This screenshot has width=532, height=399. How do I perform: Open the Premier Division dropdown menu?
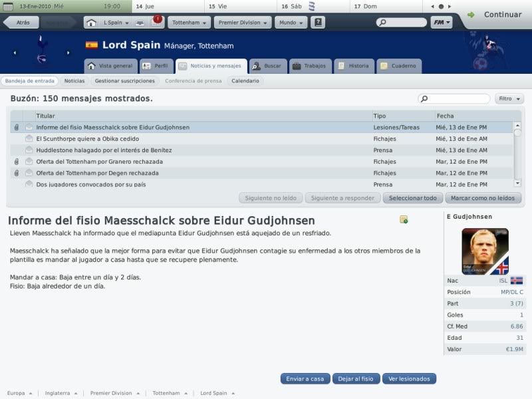243,23
